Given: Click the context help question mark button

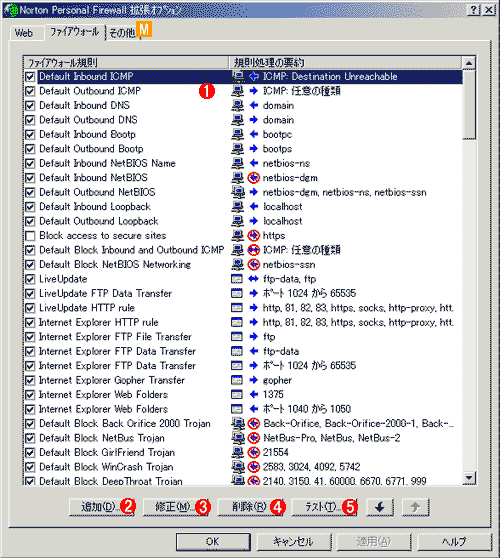Looking at the screenshot, I should pyautogui.click(x=474, y=10).
